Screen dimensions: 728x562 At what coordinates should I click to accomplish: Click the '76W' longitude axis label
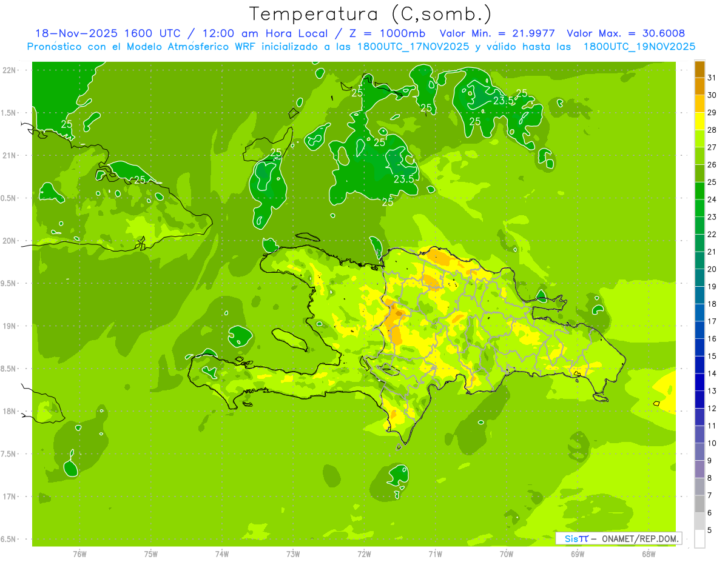(x=79, y=554)
